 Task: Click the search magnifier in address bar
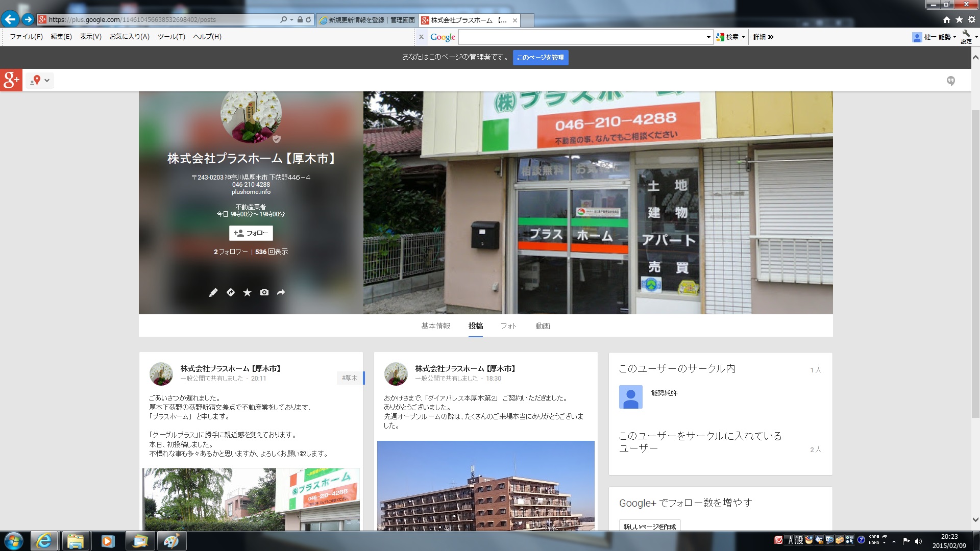(x=283, y=20)
